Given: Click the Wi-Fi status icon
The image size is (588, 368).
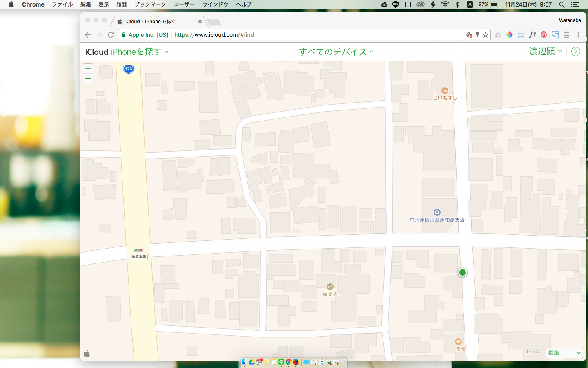Looking at the screenshot, I should (x=445, y=4).
